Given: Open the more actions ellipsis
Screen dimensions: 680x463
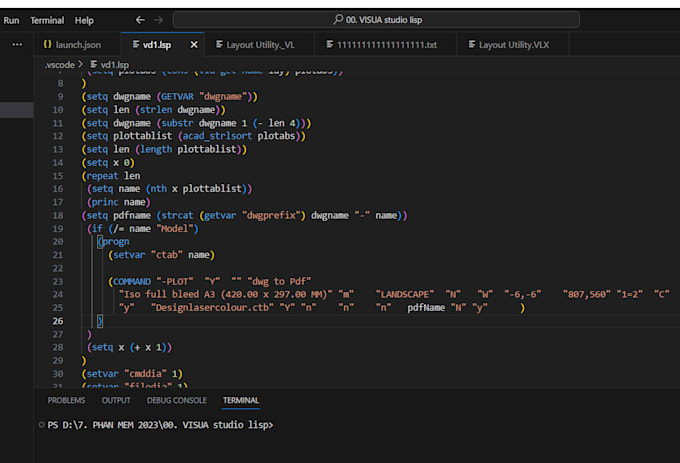Looking at the screenshot, I should click(x=17, y=44).
